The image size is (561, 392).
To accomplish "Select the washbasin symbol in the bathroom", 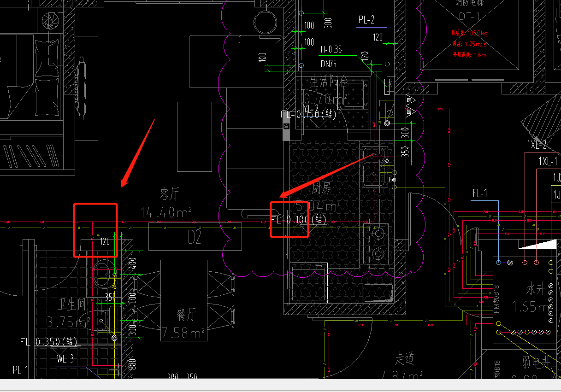I will click(x=105, y=274).
